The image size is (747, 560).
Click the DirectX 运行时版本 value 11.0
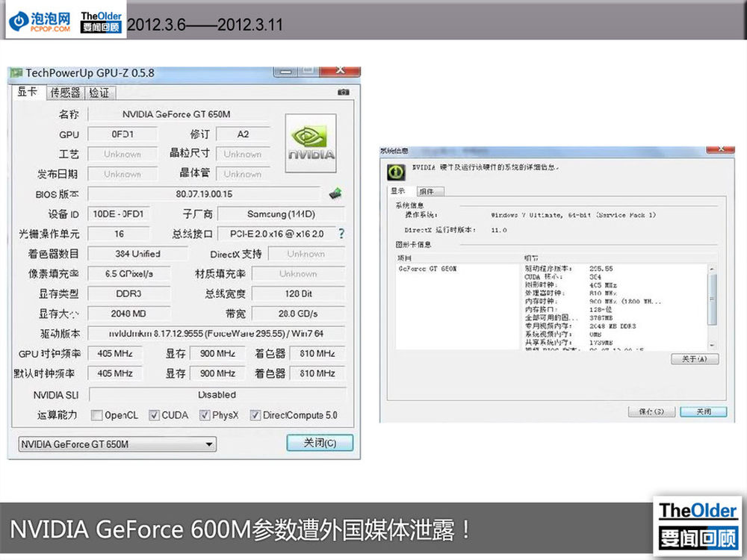tap(499, 230)
